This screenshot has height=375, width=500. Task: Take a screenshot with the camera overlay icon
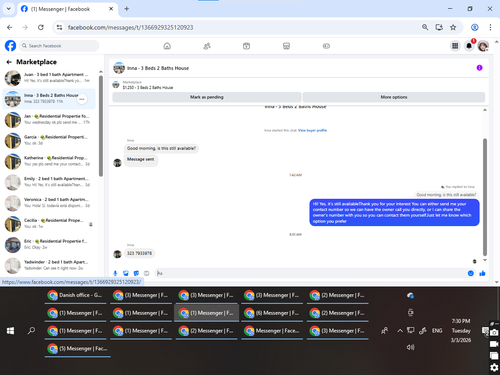pos(494,332)
